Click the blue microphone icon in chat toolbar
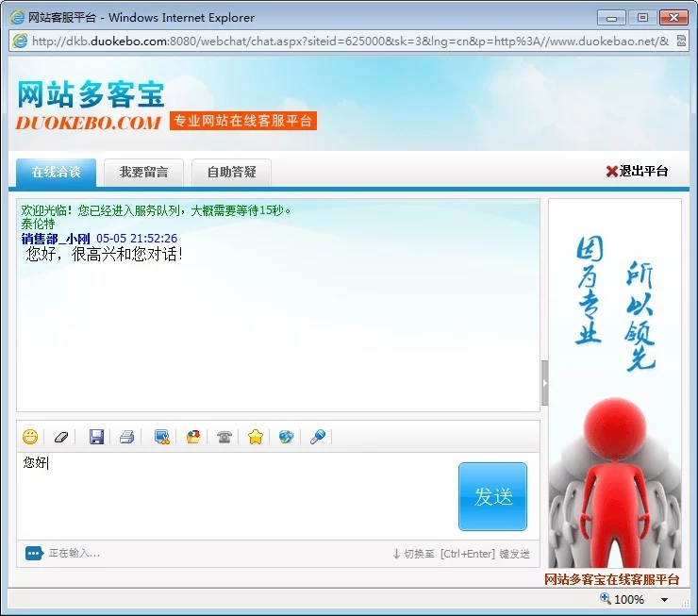698x616 pixels. point(318,437)
